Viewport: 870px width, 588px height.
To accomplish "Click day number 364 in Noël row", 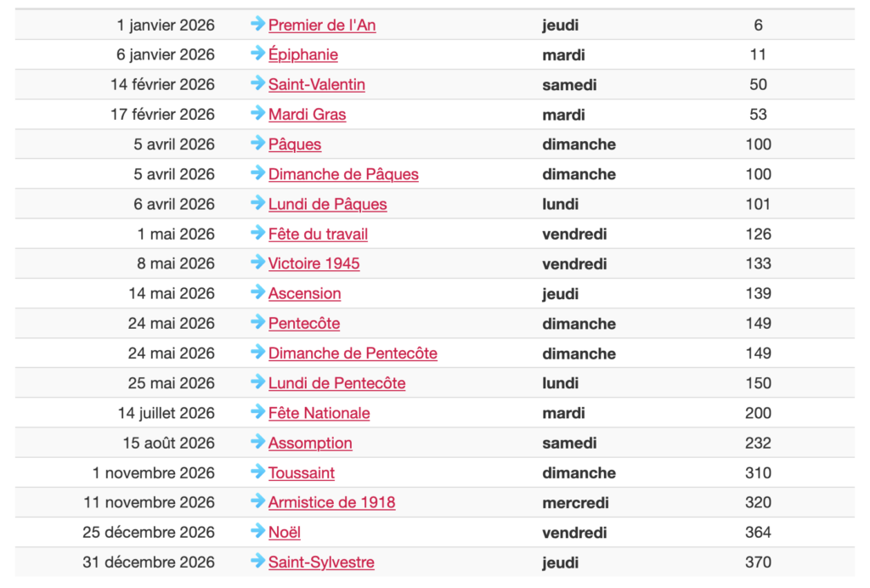I will tap(758, 533).
